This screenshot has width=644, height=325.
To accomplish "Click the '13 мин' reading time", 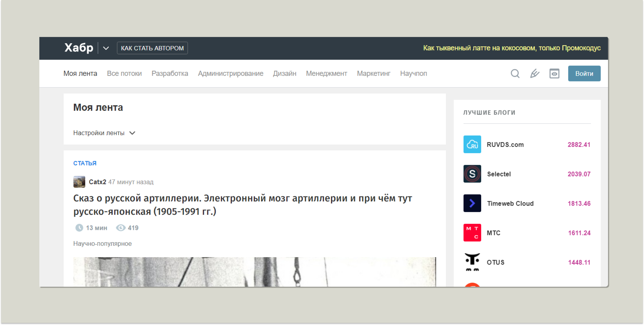I will coord(96,228).
